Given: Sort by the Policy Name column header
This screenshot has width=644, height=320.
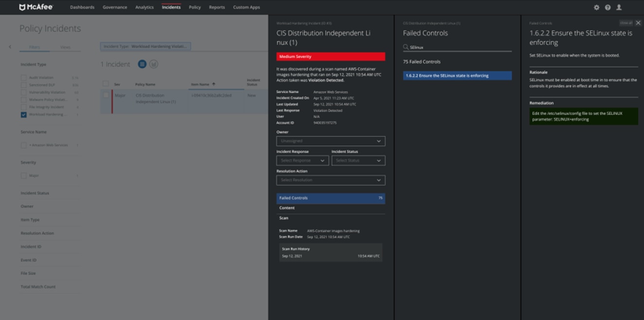Looking at the screenshot, I should click(x=145, y=84).
